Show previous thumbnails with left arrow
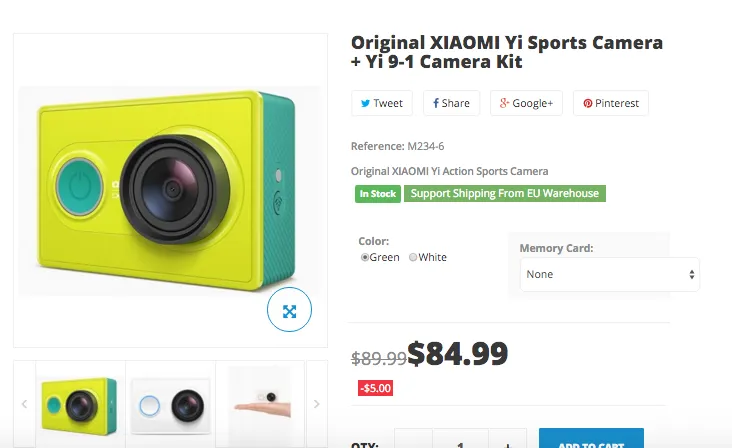732x448 pixels. point(25,404)
